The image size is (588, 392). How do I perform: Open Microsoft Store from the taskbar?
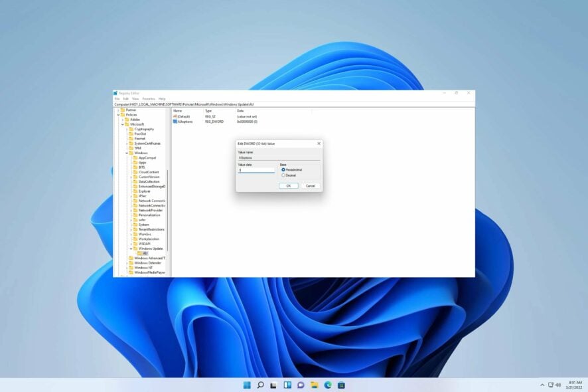click(341, 385)
